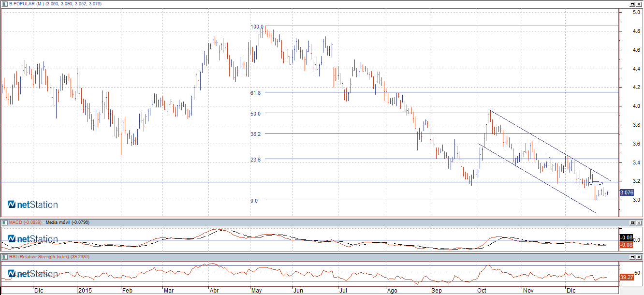Click the RSI panel icon
The height and width of the screenshot is (295, 644).
5,257
